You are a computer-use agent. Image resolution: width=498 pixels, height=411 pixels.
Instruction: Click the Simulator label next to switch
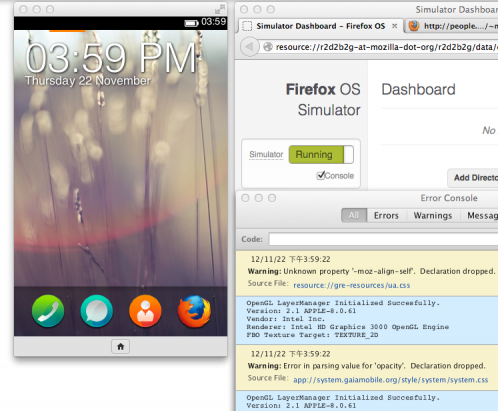[x=266, y=154]
